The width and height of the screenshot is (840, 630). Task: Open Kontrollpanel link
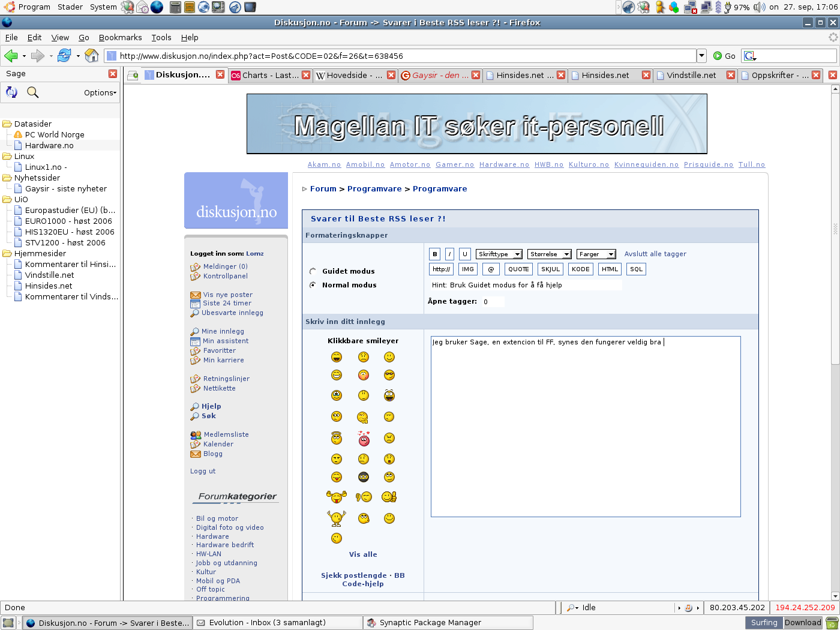[x=226, y=276]
